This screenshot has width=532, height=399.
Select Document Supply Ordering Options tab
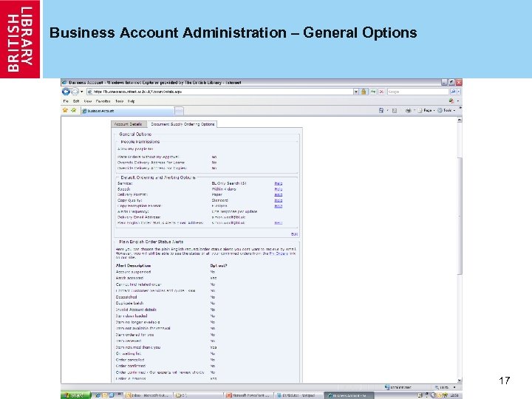183,124
